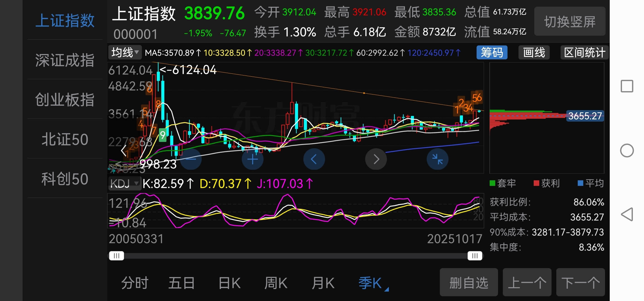Enable 画线 drawing mode
644x301 pixels.
click(x=534, y=52)
